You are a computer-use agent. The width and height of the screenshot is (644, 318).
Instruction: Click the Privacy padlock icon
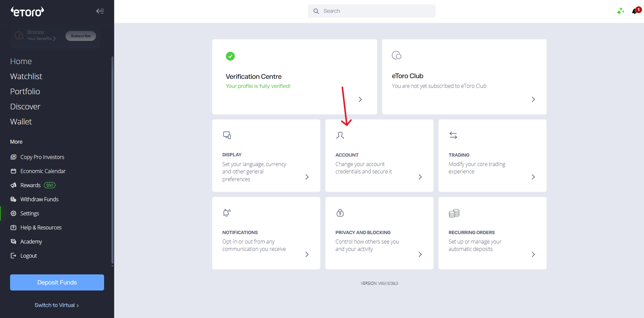tap(340, 213)
